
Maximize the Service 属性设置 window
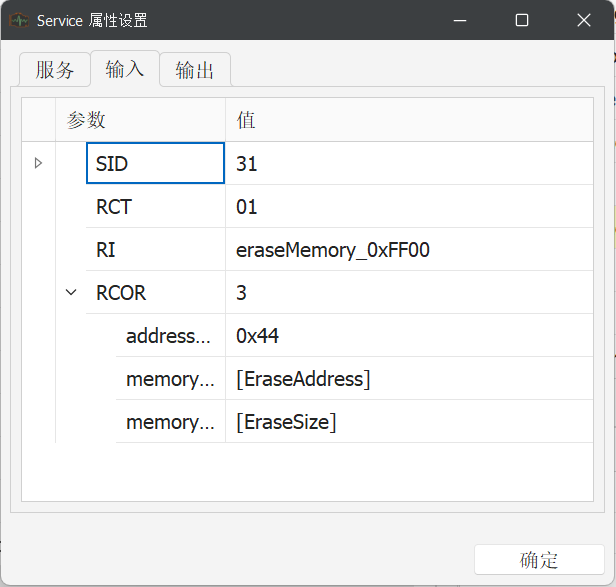point(522,20)
